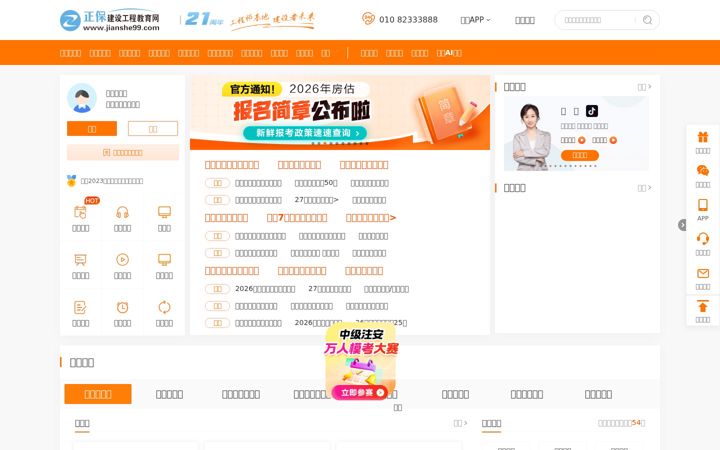Click the mail envelope icon in the floating sidebar
Viewport: 720px width, 450px height.
click(703, 273)
